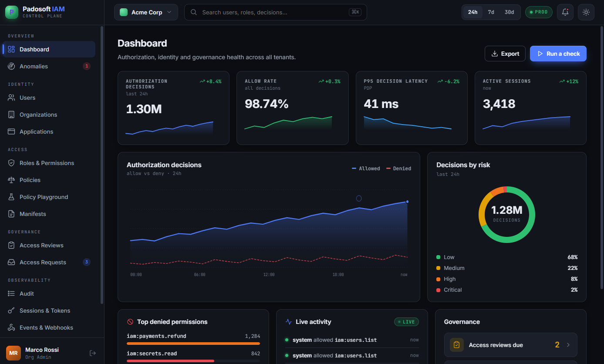The width and height of the screenshot is (604, 364).
Task: Click the Organizations building icon
Action: pos(11,115)
